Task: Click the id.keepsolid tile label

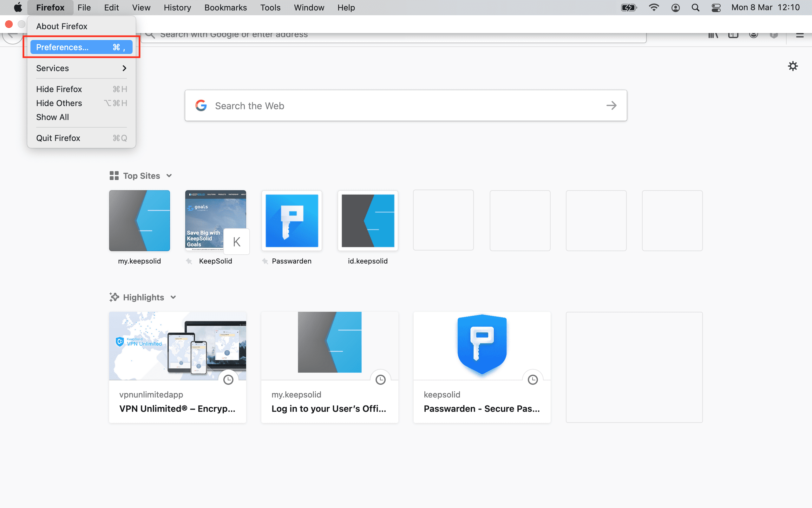Action: tap(368, 261)
